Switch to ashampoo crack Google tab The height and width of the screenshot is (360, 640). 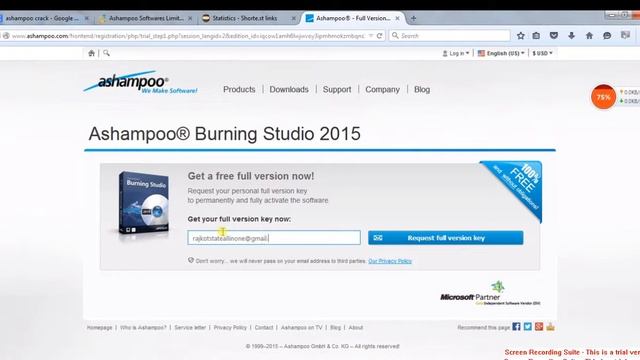(42, 18)
